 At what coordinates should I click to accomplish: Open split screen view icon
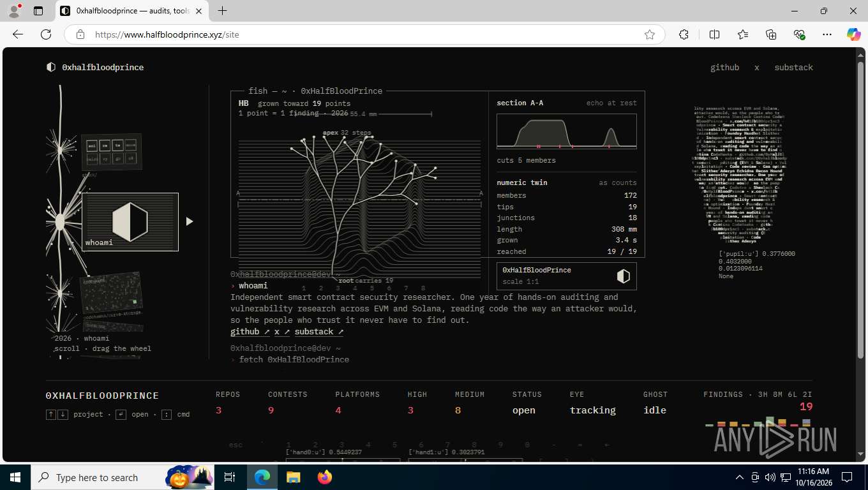[714, 34]
